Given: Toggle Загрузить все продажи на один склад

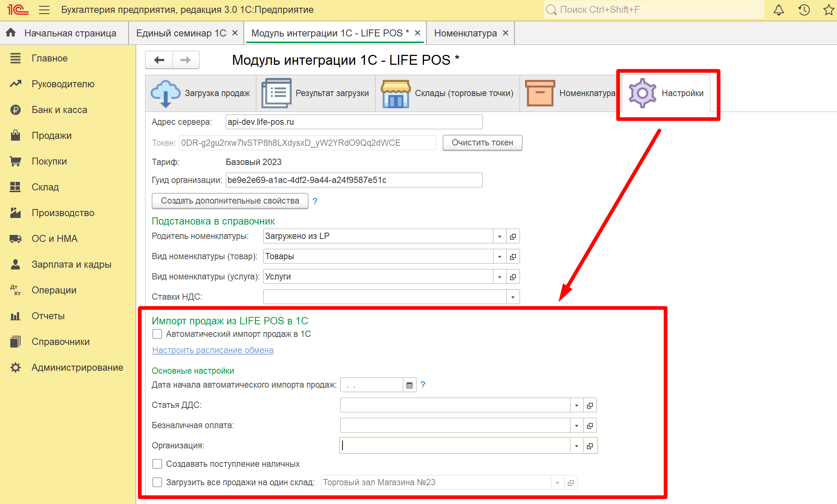Looking at the screenshot, I should [157, 482].
